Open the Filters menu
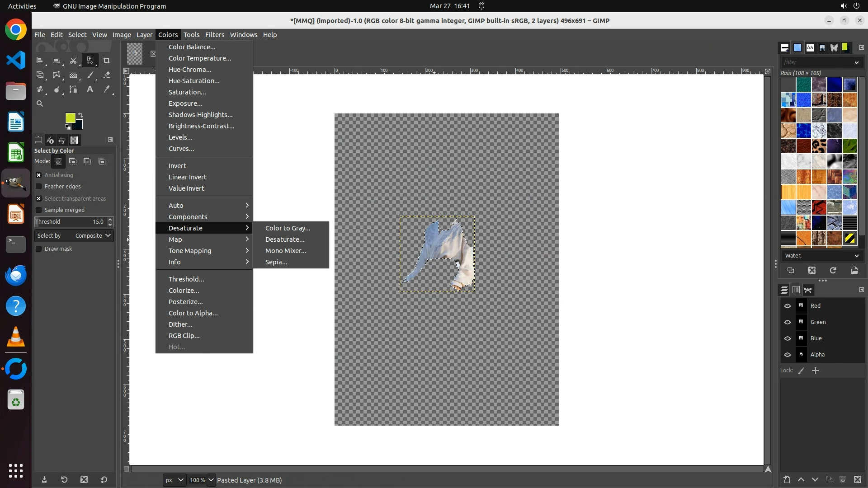The height and width of the screenshot is (488, 868). (214, 35)
